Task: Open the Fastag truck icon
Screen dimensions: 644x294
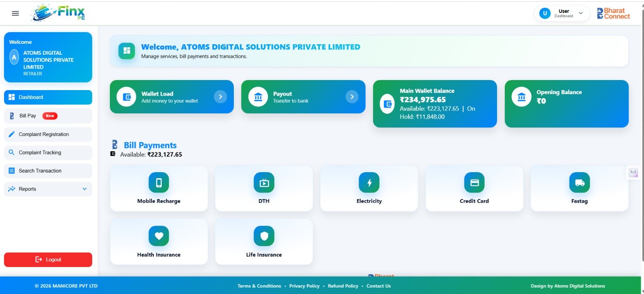Action: pos(580,183)
